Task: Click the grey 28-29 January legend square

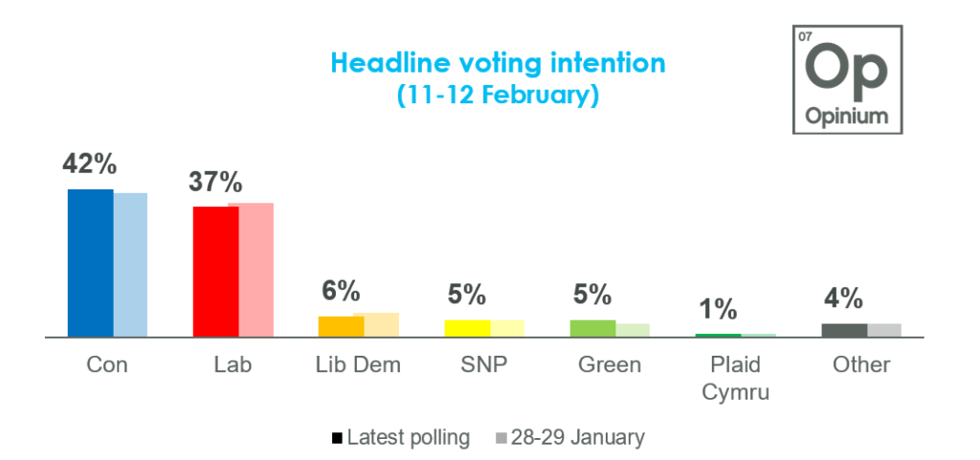Action: 501,439
